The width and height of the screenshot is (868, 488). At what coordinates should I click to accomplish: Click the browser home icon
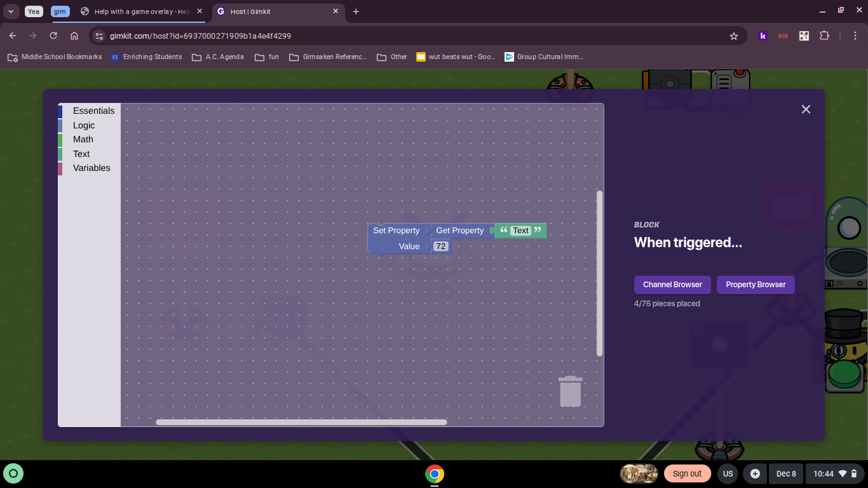pyautogui.click(x=74, y=36)
